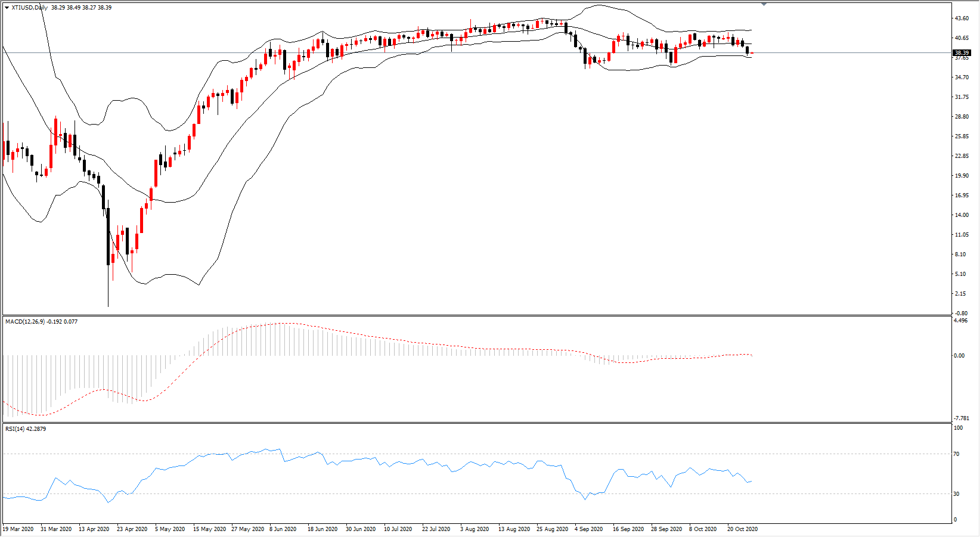Click the 3 Aug 2020 date label
Image resolution: width=980 pixels, height=537 pixels.
tap(475, 529)
